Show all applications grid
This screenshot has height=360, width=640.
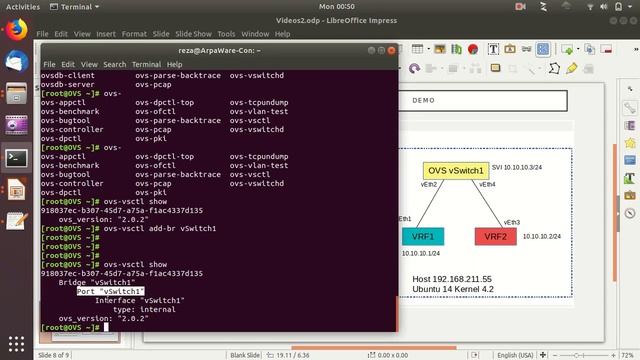[x=16, y=344]
